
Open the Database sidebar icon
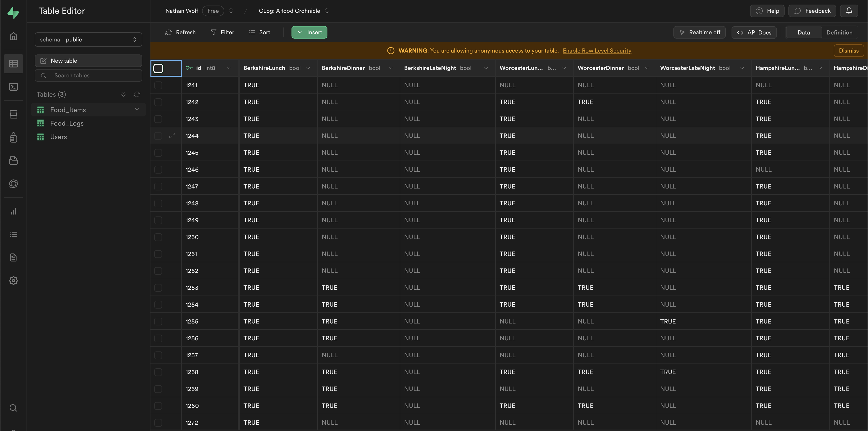tap(13, 114)
